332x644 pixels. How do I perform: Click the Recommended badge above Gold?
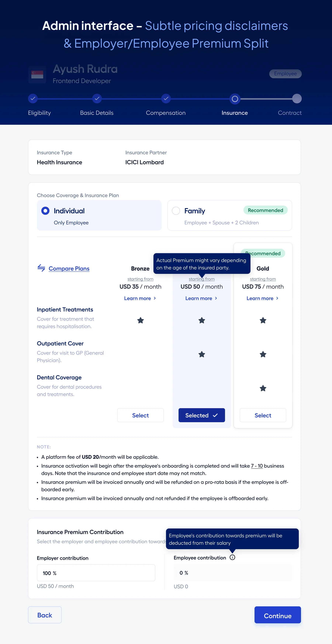[263, 253]
